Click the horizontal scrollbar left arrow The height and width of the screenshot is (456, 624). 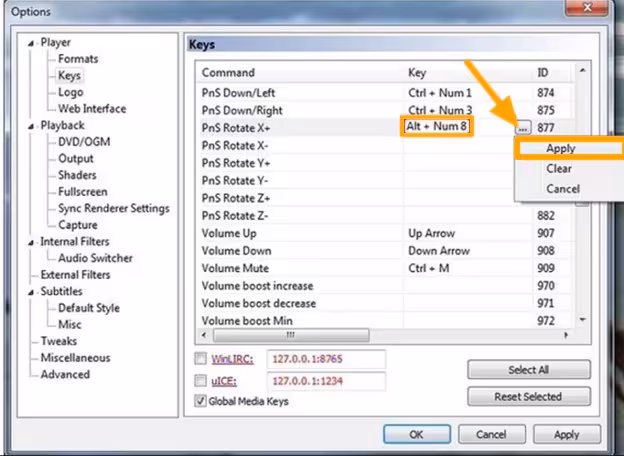(x=204, y=335)
